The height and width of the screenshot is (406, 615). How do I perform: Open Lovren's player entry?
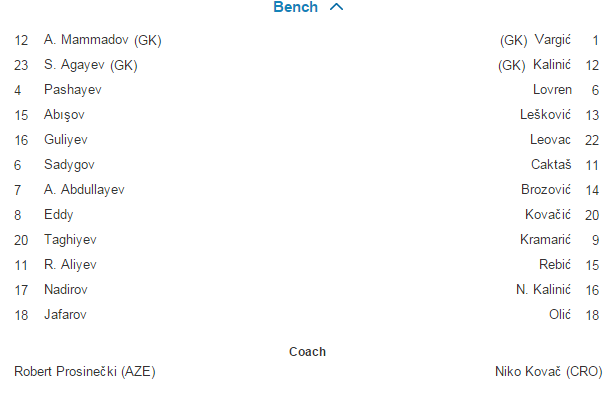click(x=552, y=90)
